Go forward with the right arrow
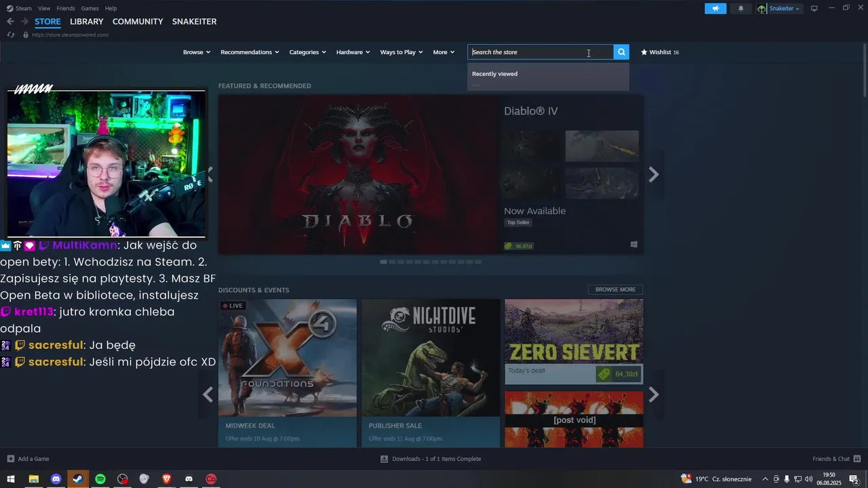Viewport: 868px width, 488px height. click(x=24, y=22)
